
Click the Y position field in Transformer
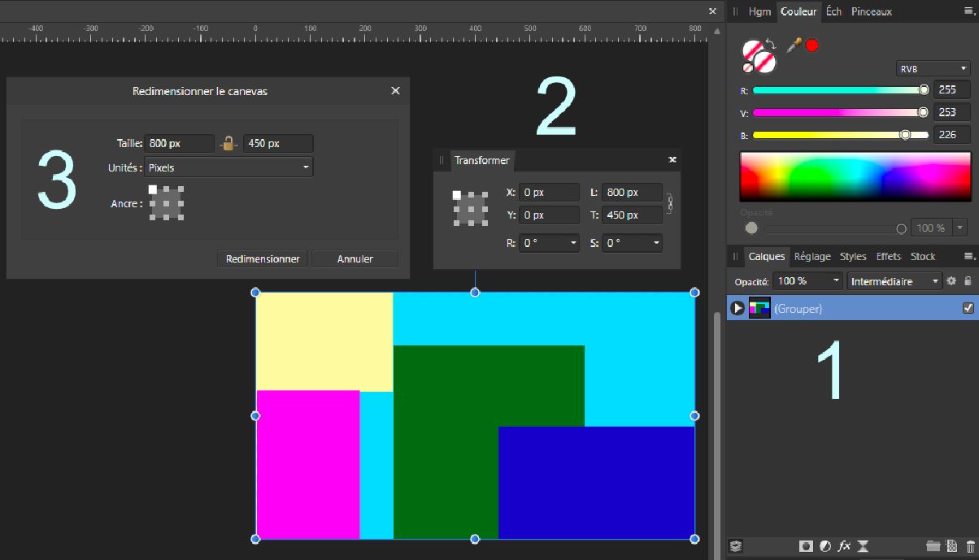pos(549,215)
